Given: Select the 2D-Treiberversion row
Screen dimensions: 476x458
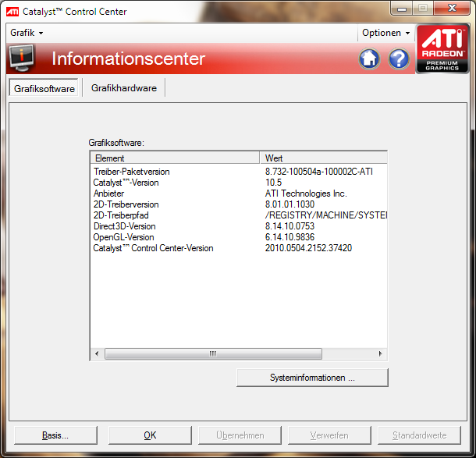Looking at the screenshot, I should coord(239,204).
